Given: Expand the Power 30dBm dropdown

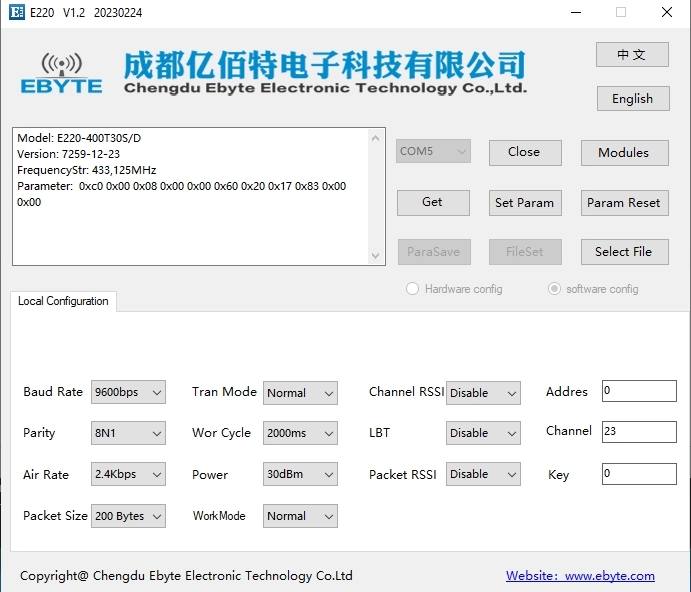Looking at the screenshot, I should click(300, 474).
